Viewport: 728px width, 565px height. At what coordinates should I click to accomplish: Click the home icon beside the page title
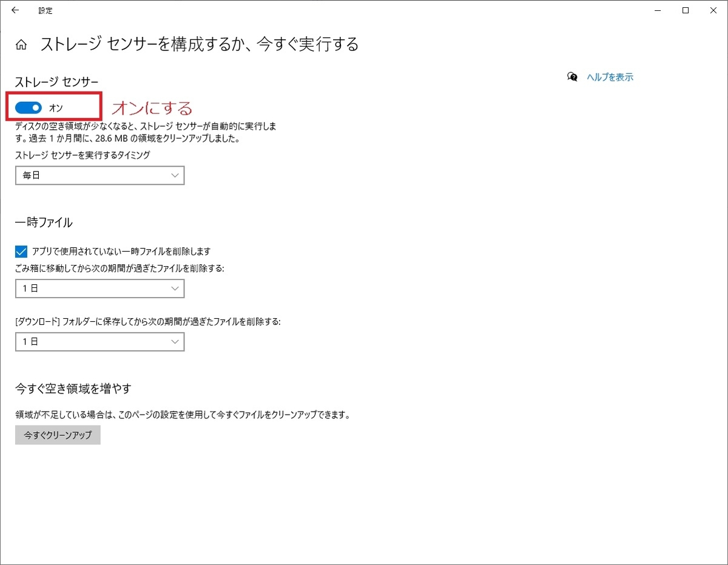pyautogui.click(x=21, y=44)
